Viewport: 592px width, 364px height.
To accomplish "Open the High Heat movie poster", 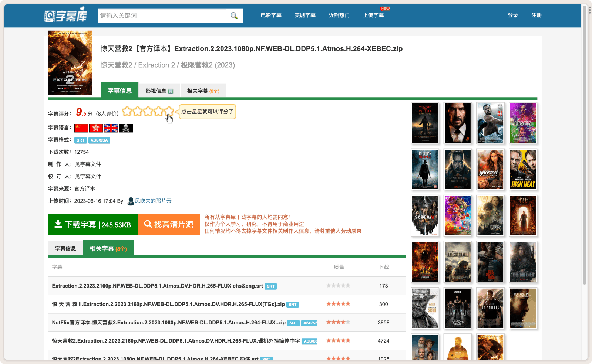I will click(523, 169).
